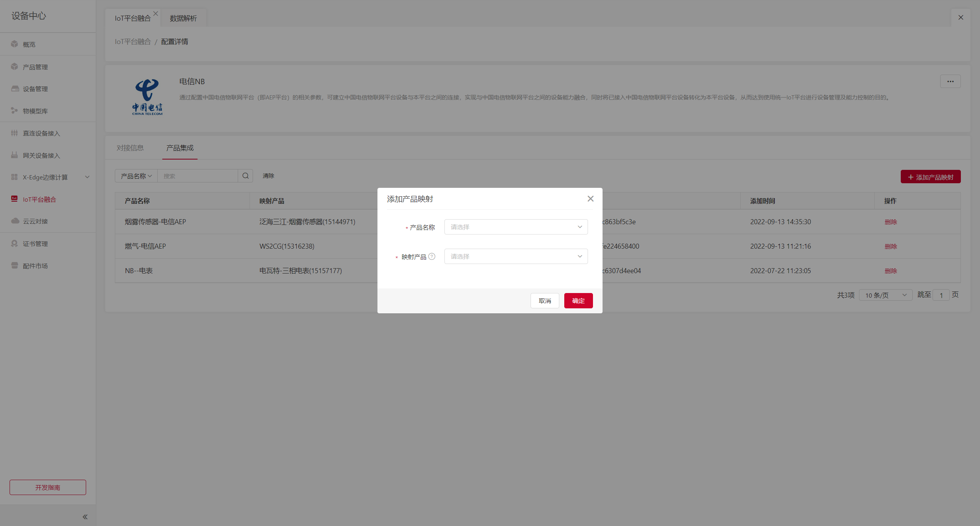Click the 跳至 page number field
Viewport: 980px width, 526px height.
point(941,295)
